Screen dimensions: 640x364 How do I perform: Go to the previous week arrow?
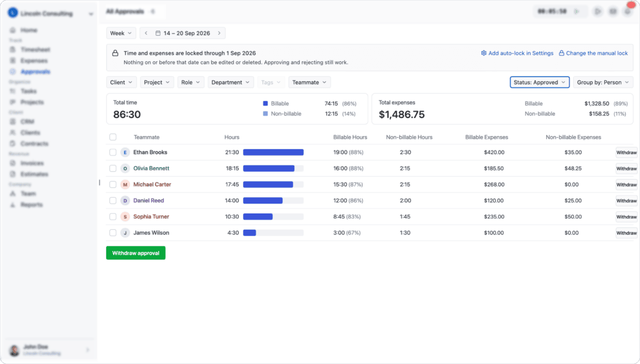point(146,33)
